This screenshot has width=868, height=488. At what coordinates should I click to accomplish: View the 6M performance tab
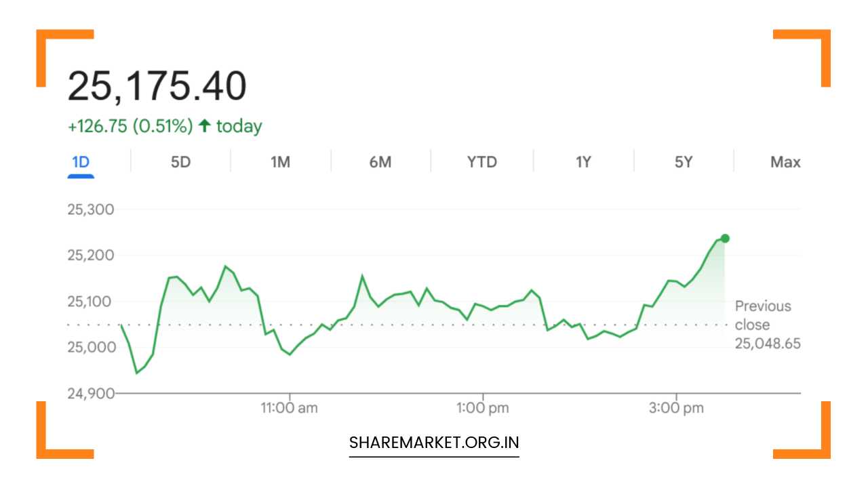click(380, 161)
